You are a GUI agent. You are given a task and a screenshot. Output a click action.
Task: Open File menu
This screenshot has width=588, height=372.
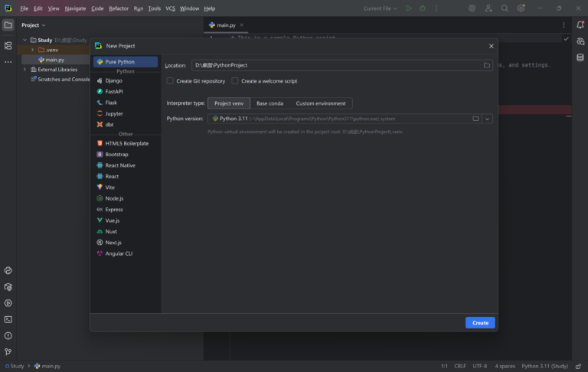click(24, 8)
